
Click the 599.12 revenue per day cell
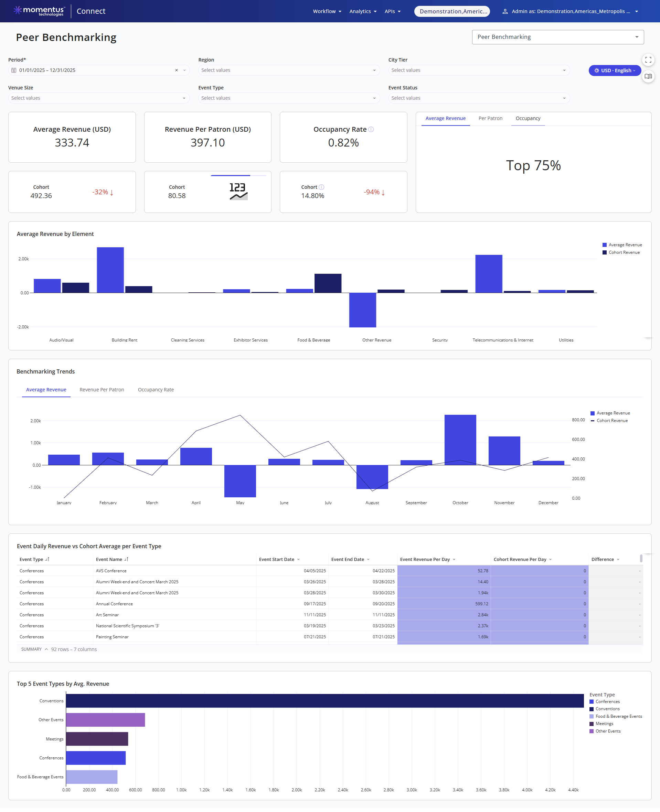point(444,604)
